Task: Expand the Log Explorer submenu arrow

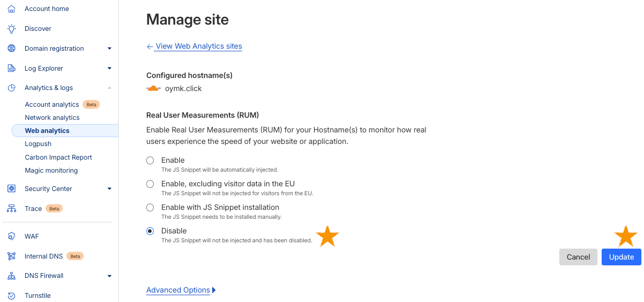Action: tap(109, 69)
